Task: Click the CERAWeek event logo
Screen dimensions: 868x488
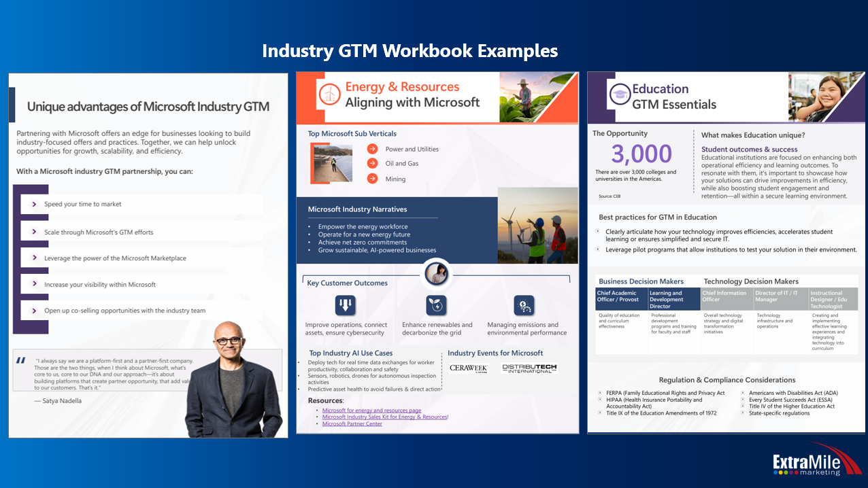Action: [469, 368]
